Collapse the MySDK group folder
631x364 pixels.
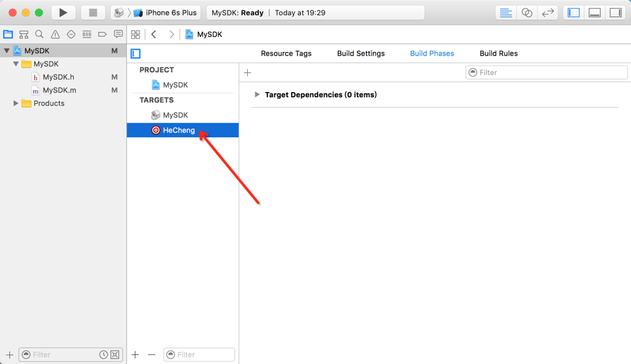tap(16, 64)
